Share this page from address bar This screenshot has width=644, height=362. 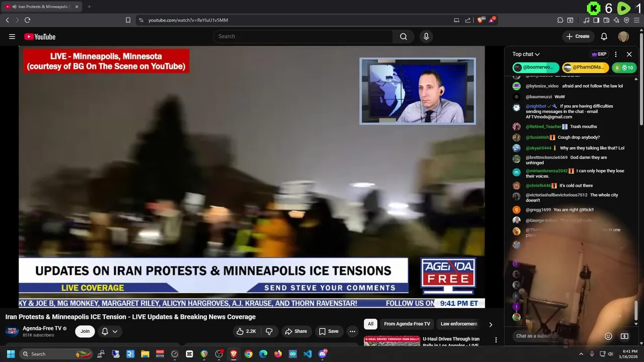(x=468, y=20)
